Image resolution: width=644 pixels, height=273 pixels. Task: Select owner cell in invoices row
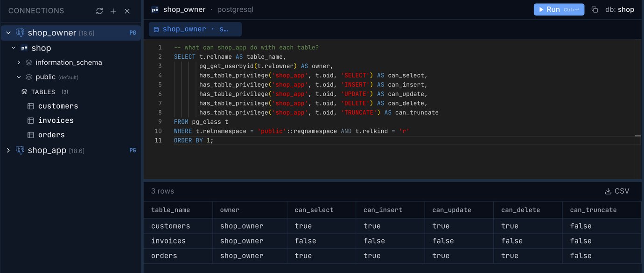click(250, 241)
